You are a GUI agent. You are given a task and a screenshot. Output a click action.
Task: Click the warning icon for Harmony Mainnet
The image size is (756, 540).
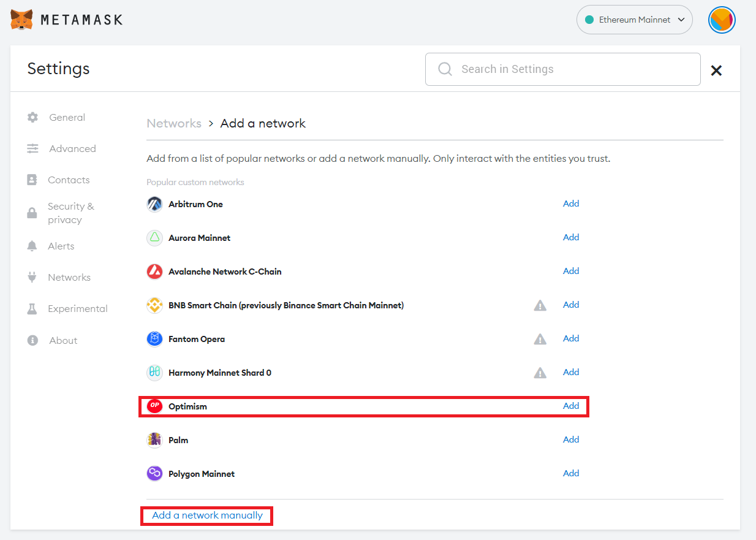(x=540, y=373)
